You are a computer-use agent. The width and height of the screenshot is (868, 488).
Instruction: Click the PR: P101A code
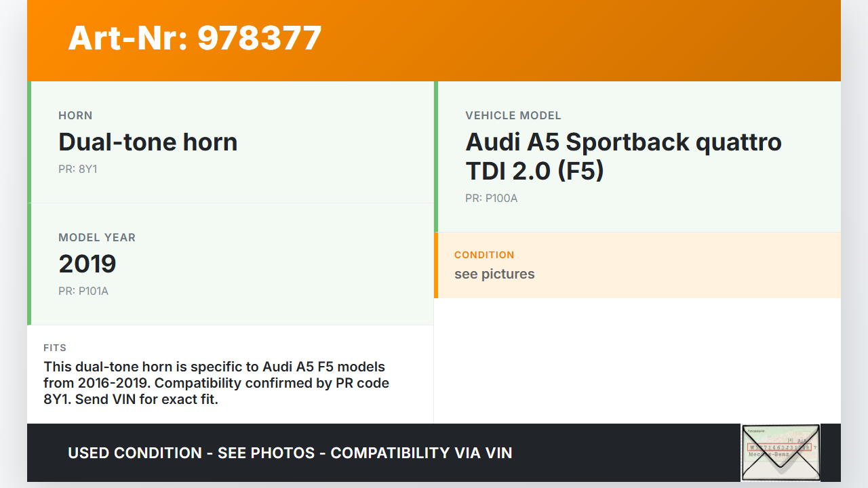coord(83,291)
